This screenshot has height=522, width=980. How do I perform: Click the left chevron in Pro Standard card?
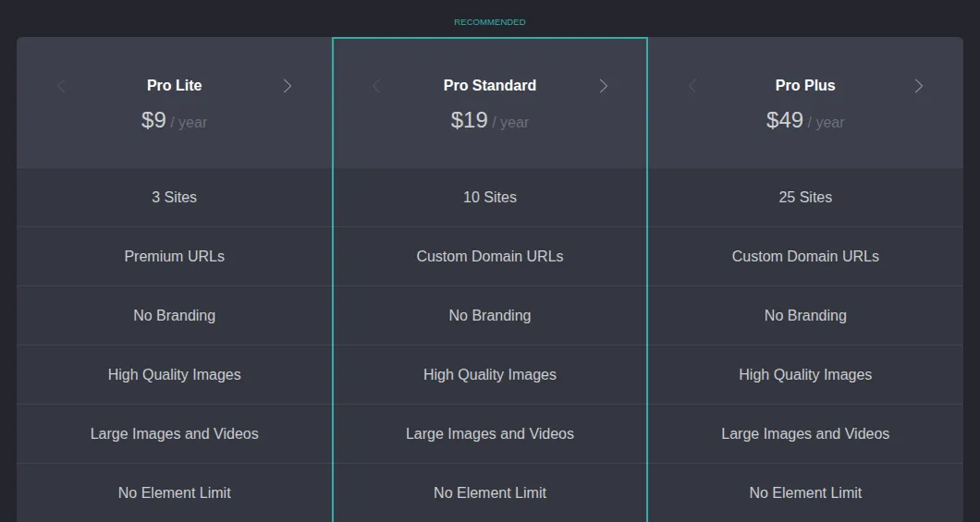tap(376, 86)
